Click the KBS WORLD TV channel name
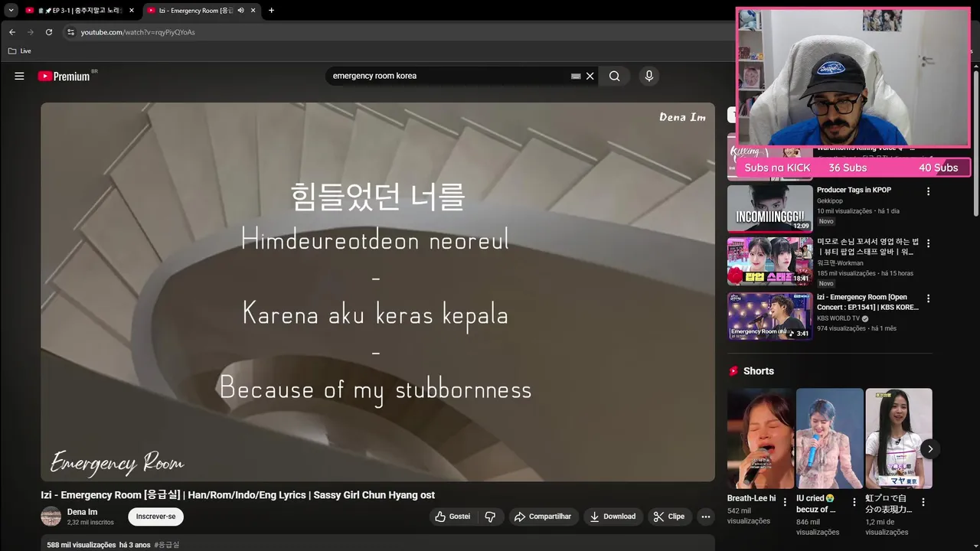Screen dimensions: 980x551 point(838,318)
